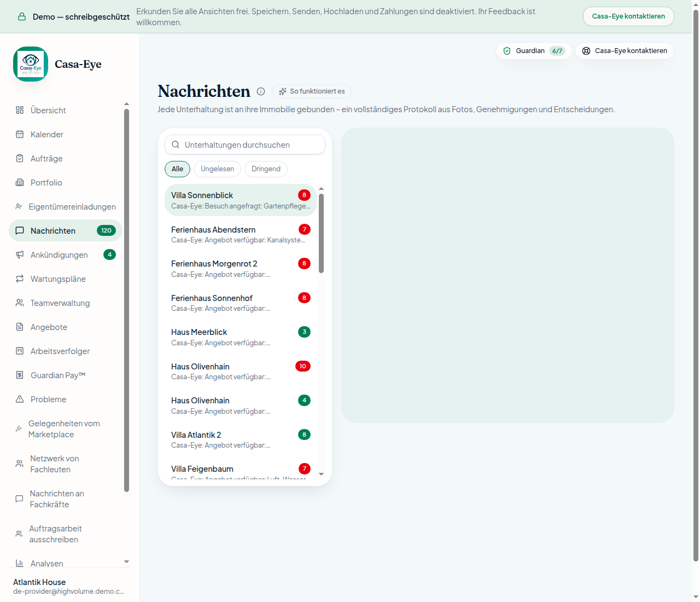Click the Atlantik House account name

(39, 582)
